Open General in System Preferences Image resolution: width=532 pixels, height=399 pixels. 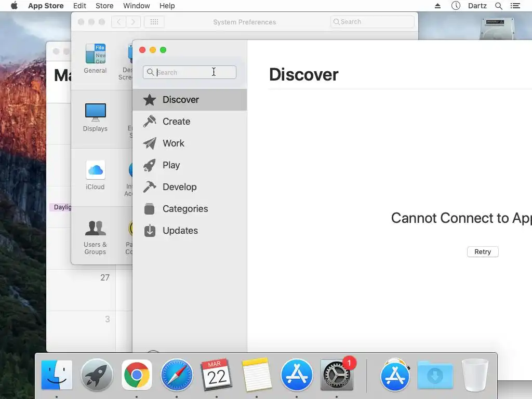(x=96, y=59)
